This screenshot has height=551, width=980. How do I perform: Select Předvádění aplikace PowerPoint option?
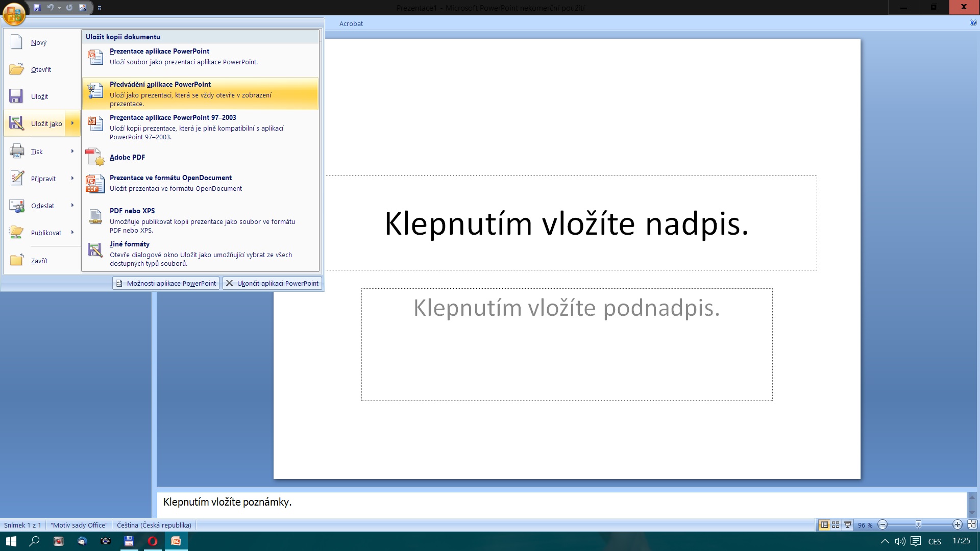click(200, 93)
